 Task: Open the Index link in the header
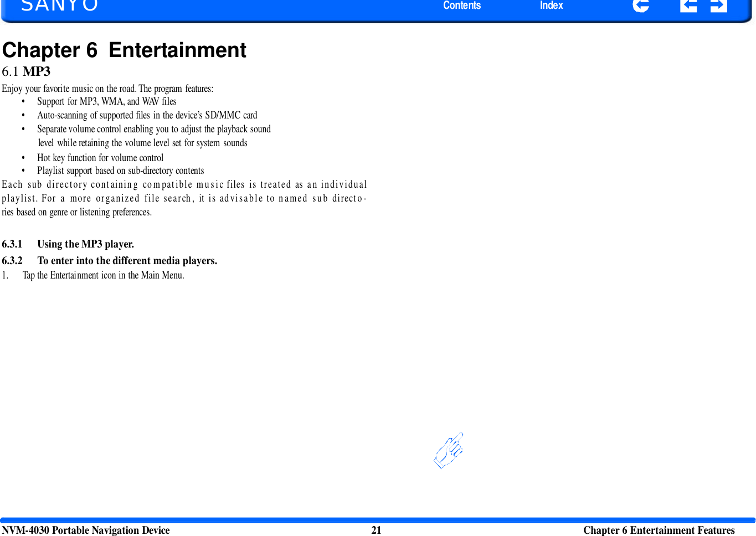pos(551,6)
